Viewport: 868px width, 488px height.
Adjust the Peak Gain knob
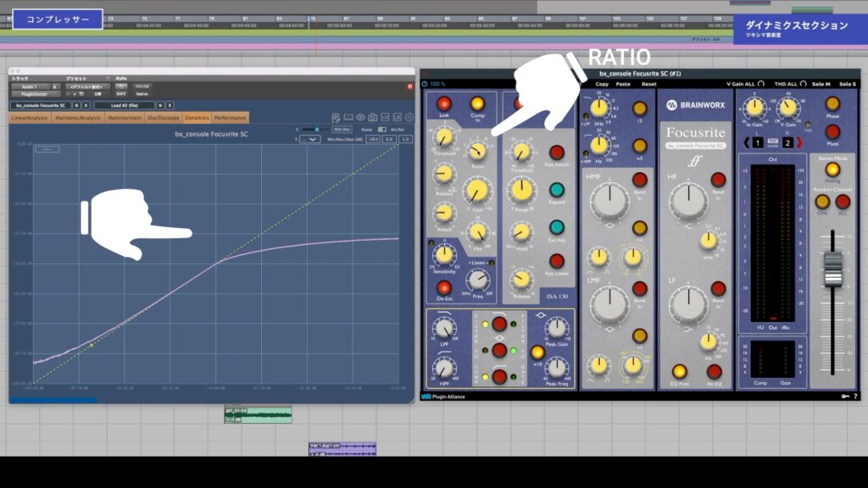point(556,329)
